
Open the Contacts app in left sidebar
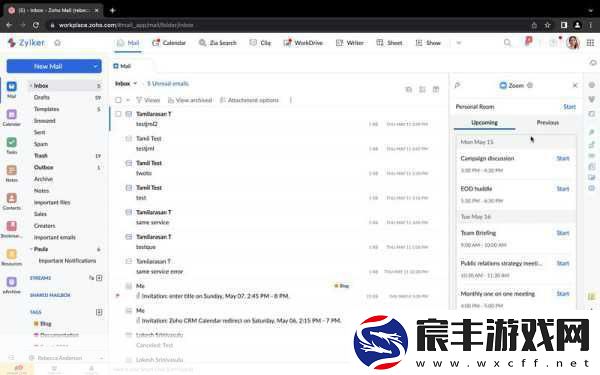(11, 201)
